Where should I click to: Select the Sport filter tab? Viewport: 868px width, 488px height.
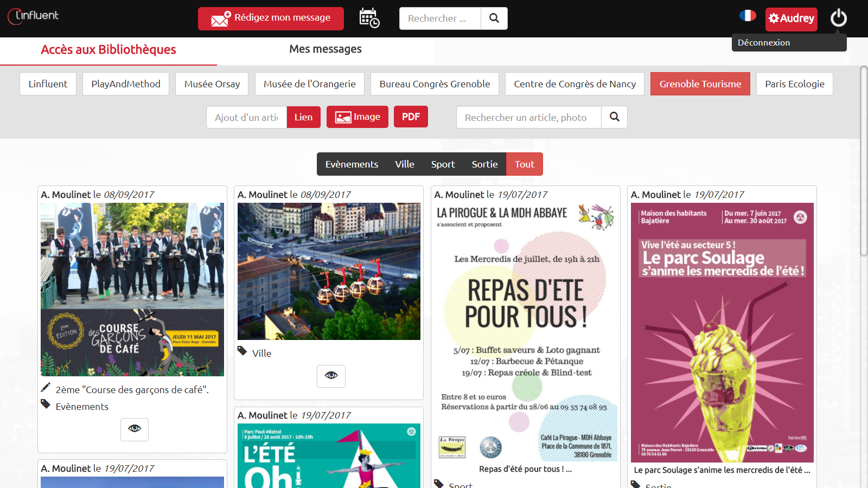443,164
